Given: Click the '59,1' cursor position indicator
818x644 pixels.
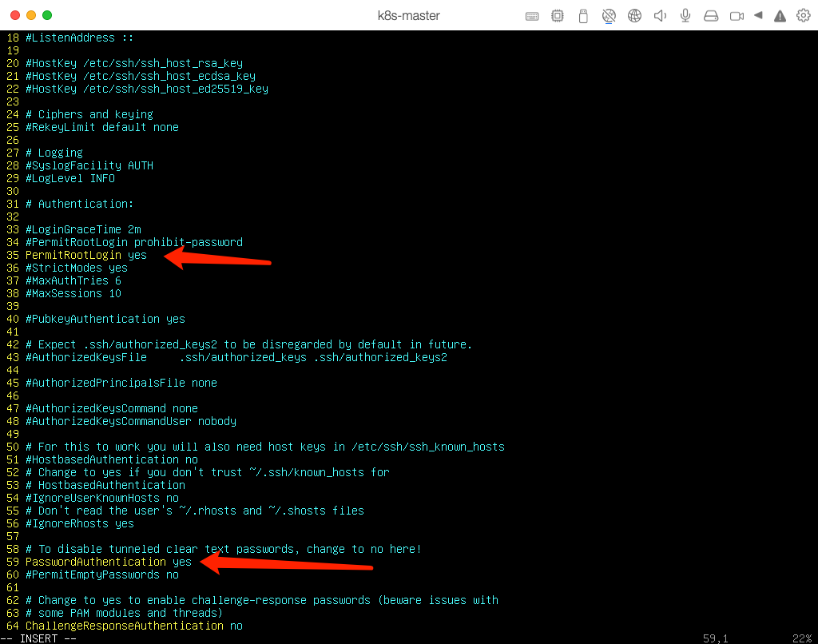Looking at the screenshot, I should [x=715, y=638].
